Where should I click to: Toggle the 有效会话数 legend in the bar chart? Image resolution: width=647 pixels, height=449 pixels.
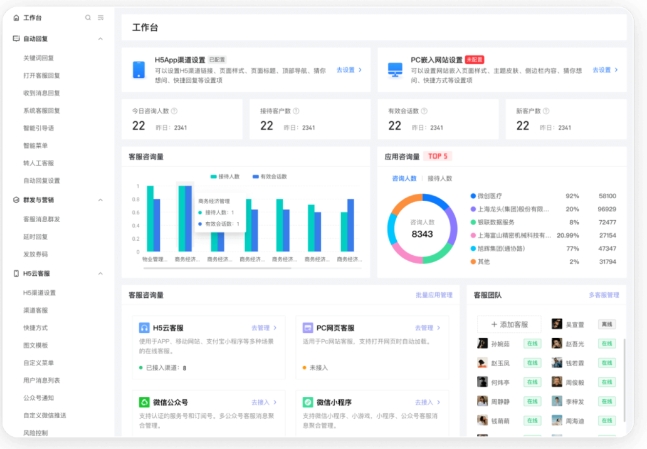[x=272, y=175]
